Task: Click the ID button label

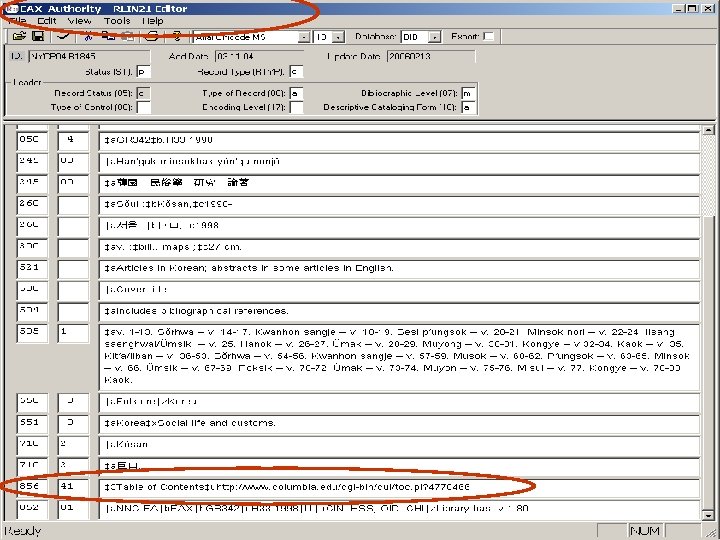Action: (16, 56)
